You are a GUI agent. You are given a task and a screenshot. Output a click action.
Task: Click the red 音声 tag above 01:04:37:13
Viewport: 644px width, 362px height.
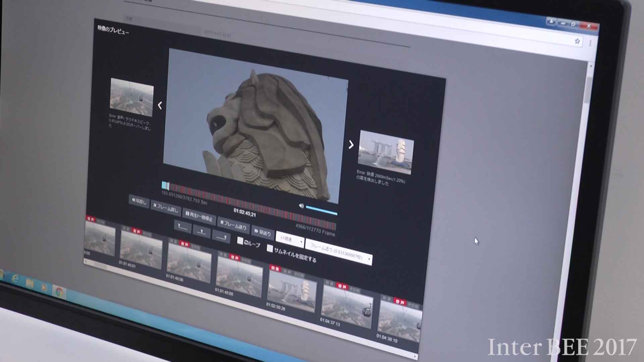(x=341, y=286)
